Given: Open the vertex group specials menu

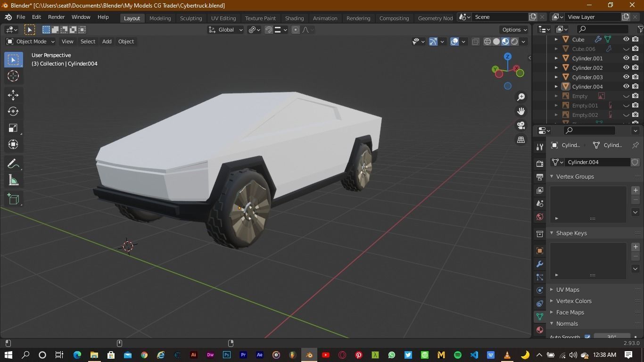Looking at the screenshot, I should 636,212.
